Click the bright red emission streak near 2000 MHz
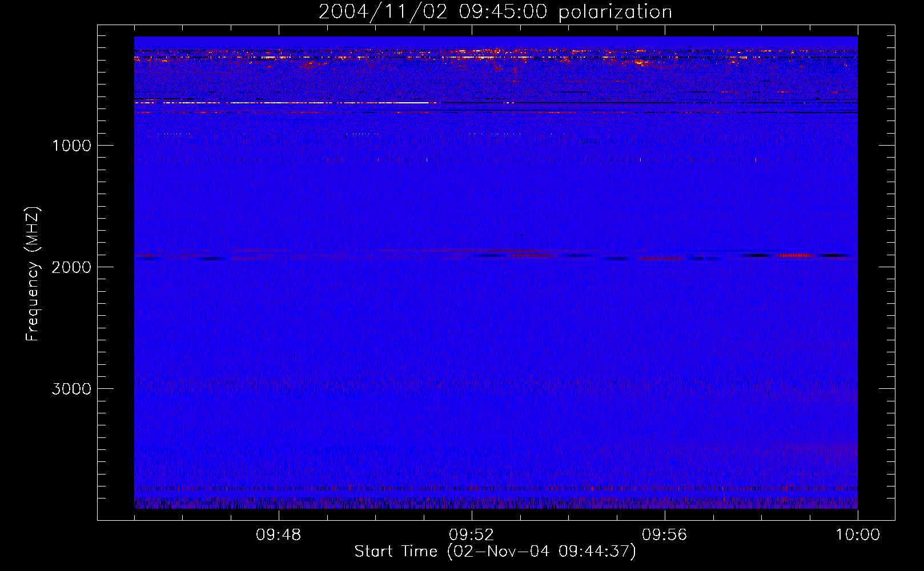This screenshot has height=571, width=924. 796,255
